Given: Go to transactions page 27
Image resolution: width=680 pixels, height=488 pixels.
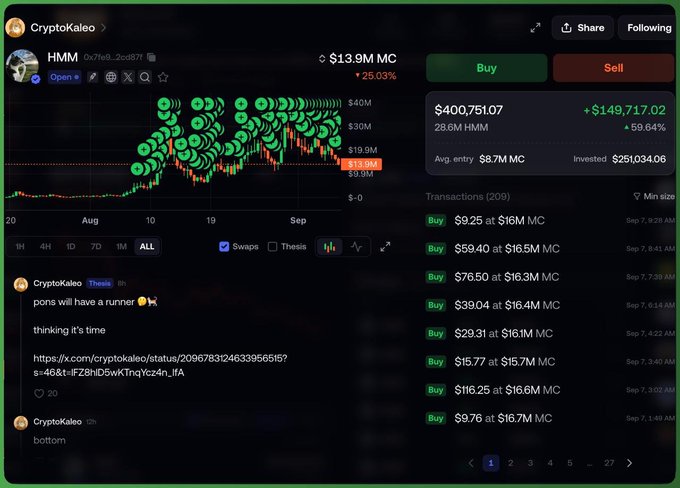Looking at the screenshot, I should (x=609, y=463).
